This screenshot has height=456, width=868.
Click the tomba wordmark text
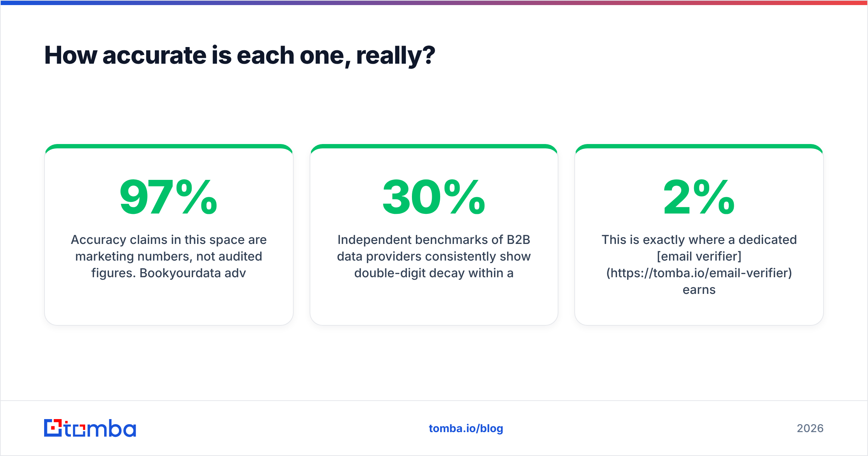click(x=100, y=428)
